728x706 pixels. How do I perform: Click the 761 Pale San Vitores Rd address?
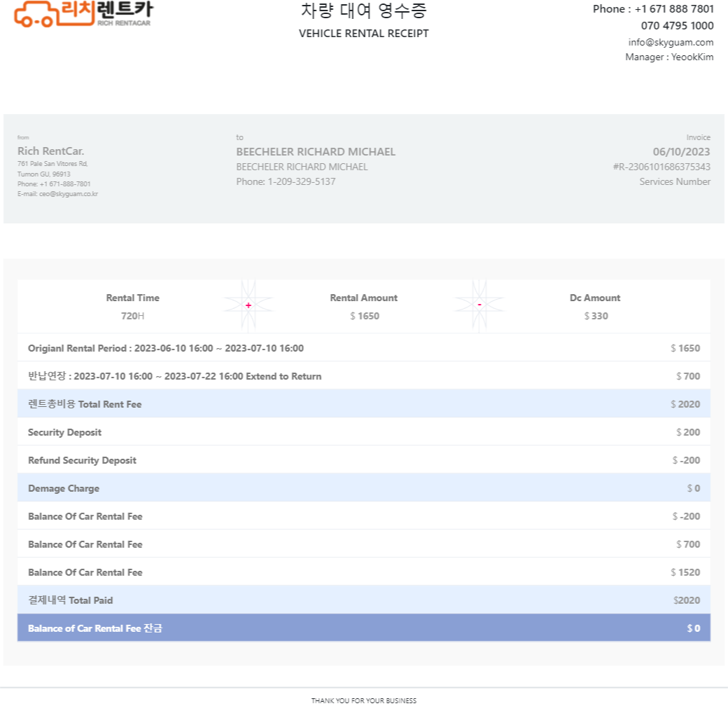click(x=52, y=163)
